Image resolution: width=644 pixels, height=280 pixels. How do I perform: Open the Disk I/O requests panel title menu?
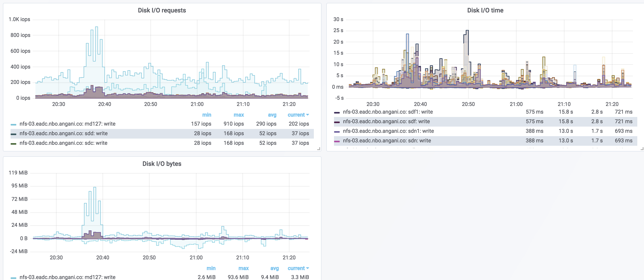point(162,10)
